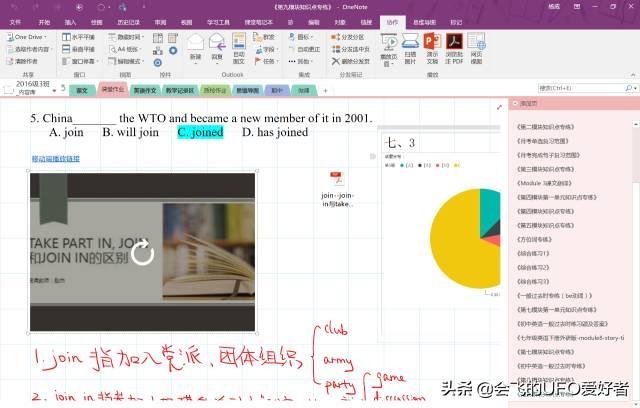Open the 文件 menu tab
The image size is (640, 408).
(15, 22)
